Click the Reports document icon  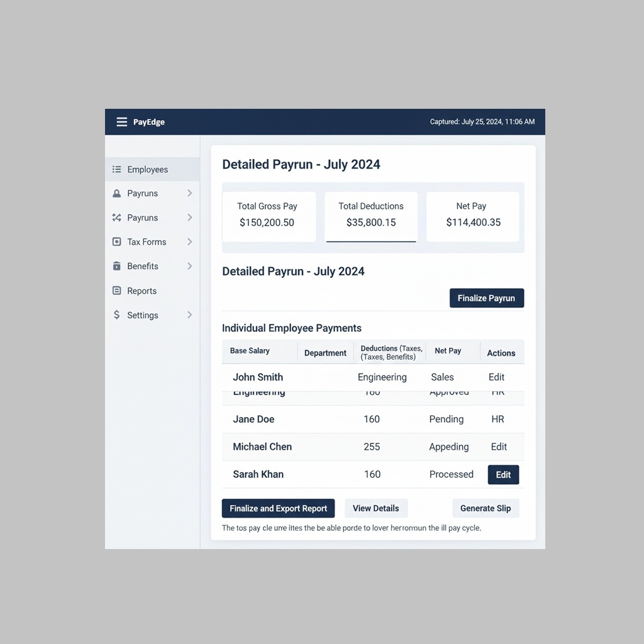point(116,291)
